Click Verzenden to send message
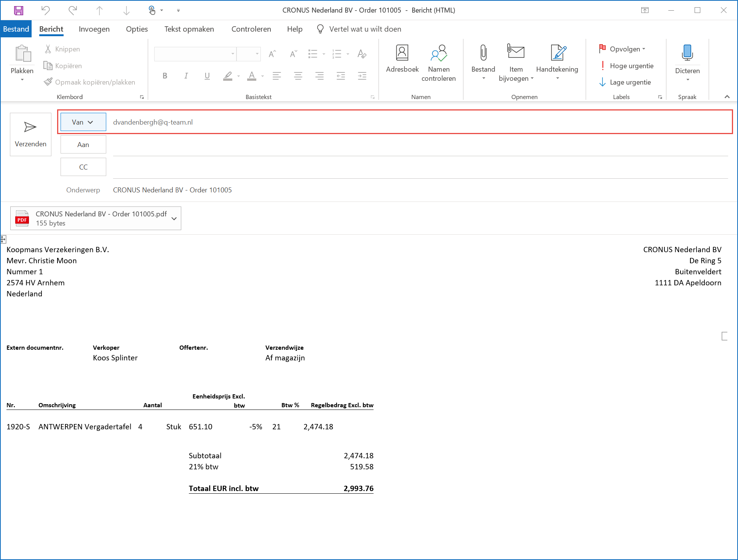This screenshot has width=738, height=560. 30,134
